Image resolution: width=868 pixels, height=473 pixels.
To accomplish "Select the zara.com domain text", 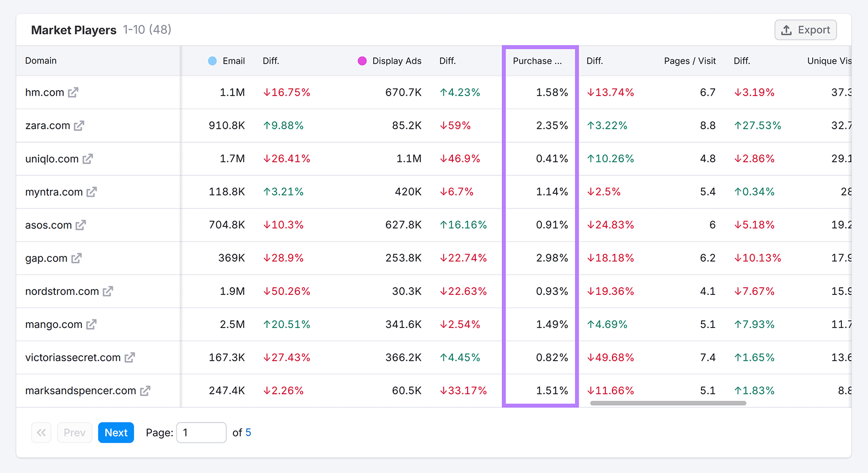I will [48, 125].
